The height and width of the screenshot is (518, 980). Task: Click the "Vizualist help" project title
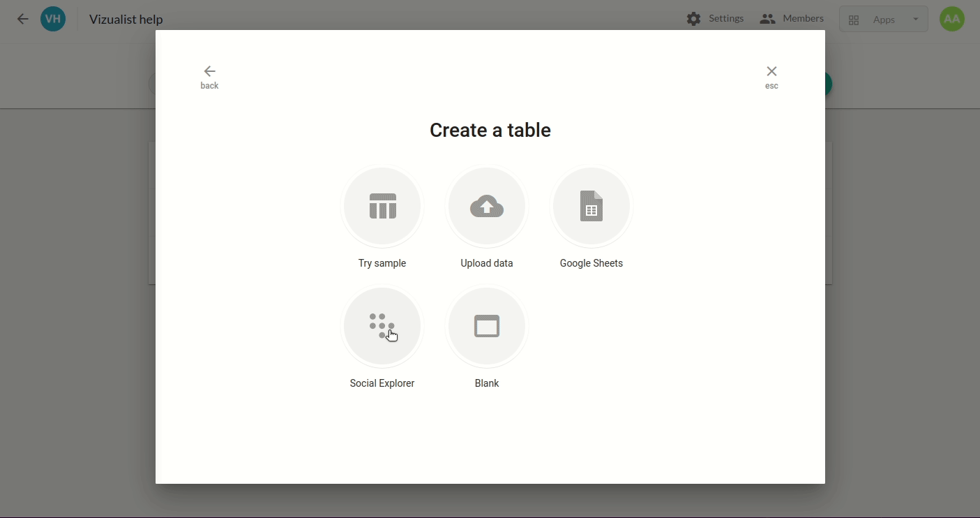[126, 20]
